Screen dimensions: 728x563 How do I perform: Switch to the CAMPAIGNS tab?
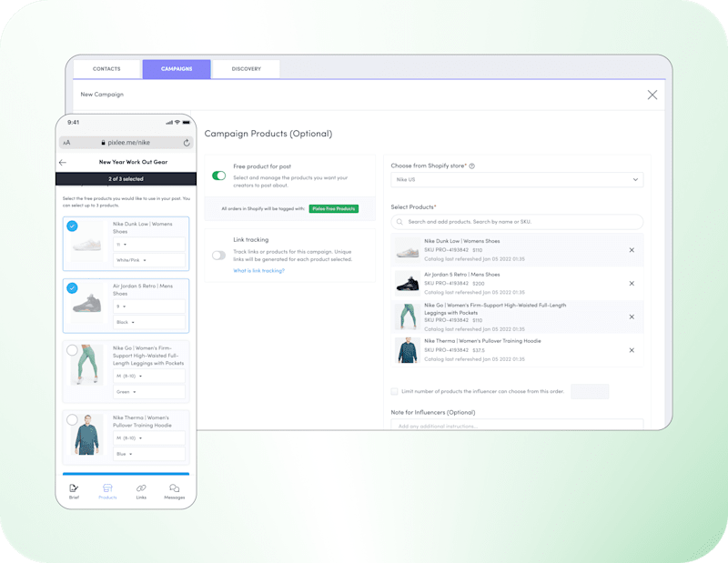click(x=177, y=69)
